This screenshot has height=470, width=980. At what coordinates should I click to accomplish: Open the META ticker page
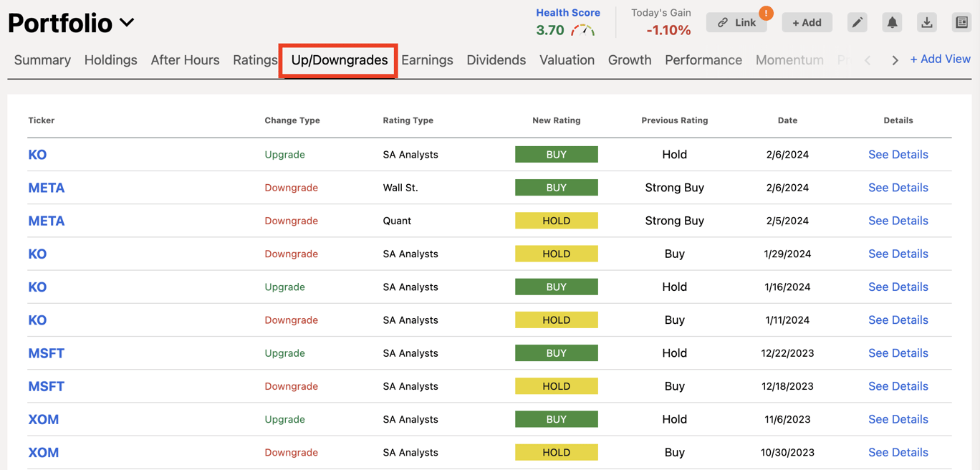pos(46,187)
